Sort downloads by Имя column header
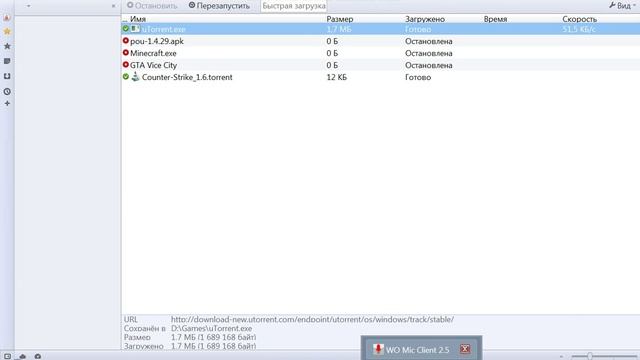 138,19
